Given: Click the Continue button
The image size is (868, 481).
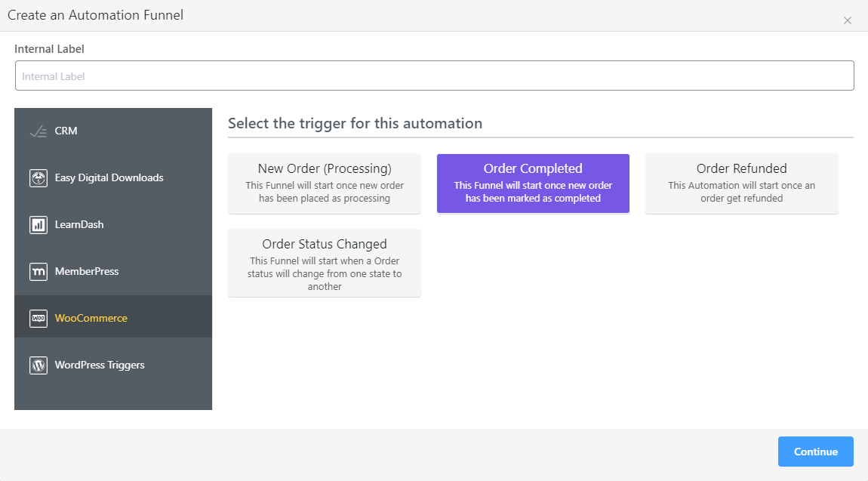Looking at the screenshot, I should tap(815, 451).
